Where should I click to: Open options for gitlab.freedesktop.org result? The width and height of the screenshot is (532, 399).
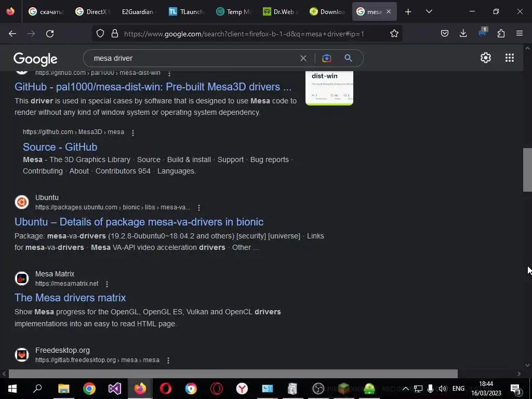pos(168,360)
